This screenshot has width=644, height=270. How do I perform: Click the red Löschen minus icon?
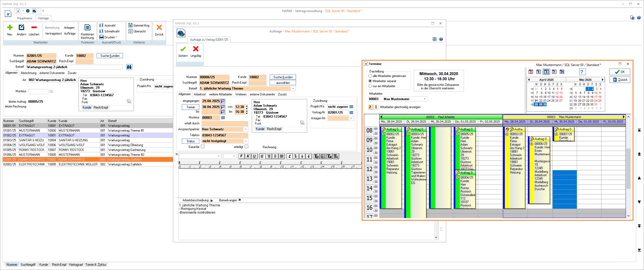(x=34, y=28)
